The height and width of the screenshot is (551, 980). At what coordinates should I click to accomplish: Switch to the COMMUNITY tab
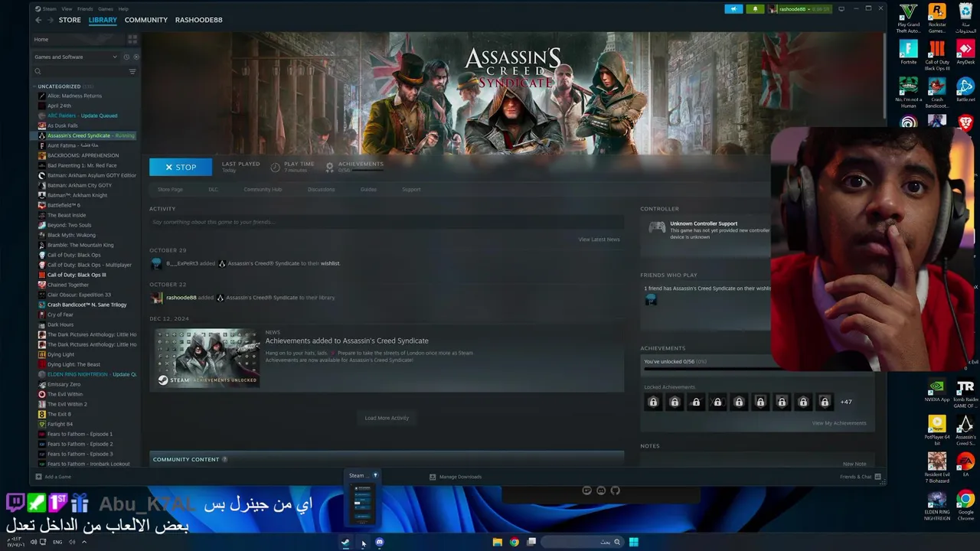click(146, 20)
